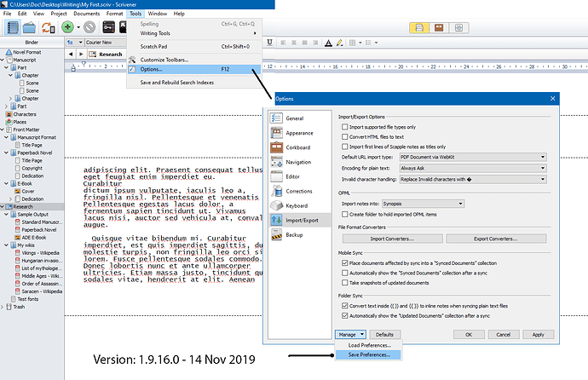Viewport: 588px width, 380px height.
Task: Open Import notes into Synopsis dropdown
Action: click(423, 204)
